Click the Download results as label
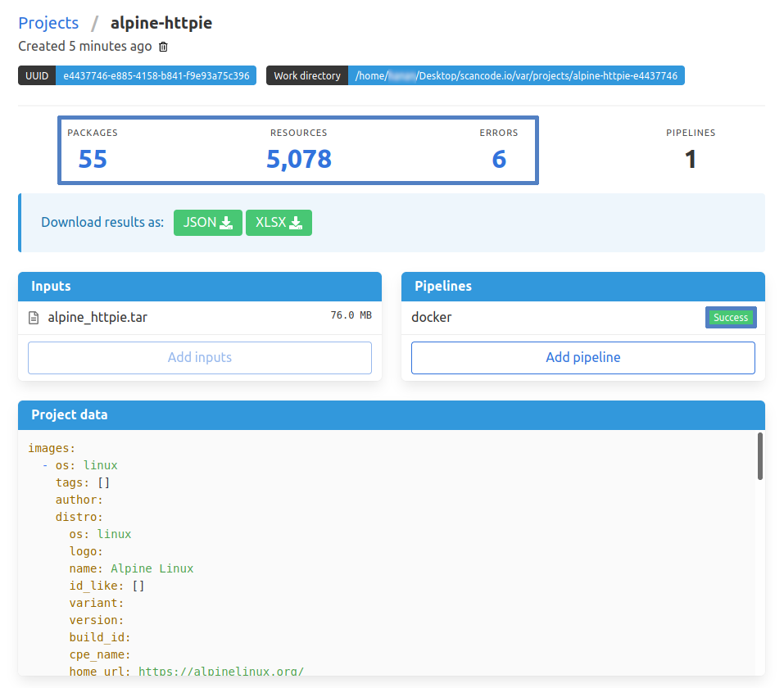The image size is (784, 688). (102, 223)
